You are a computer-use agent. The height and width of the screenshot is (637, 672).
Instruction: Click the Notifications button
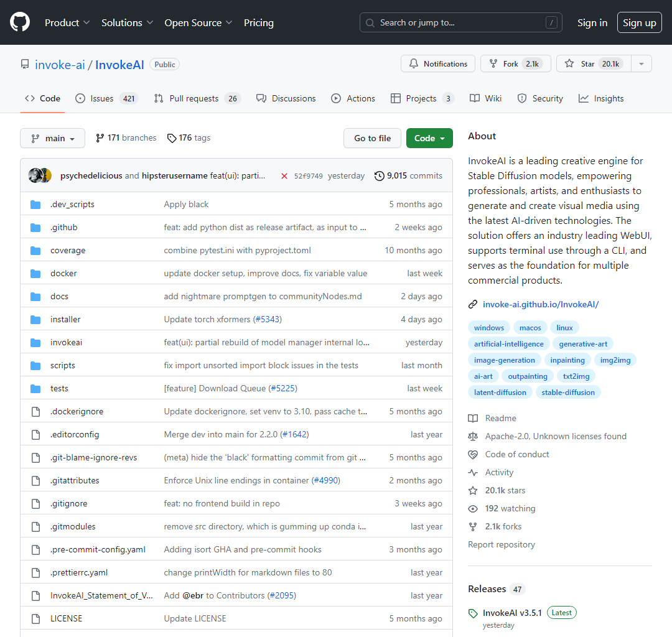tap(438, 64)
